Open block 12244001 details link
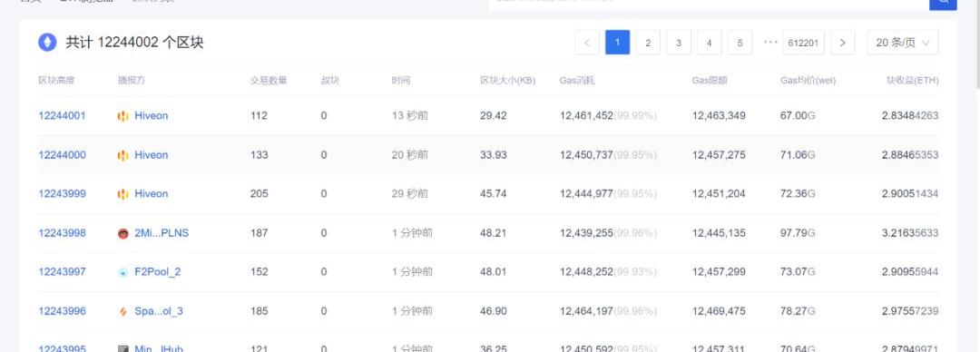980x352 pixels. pyautogui.click(x=62, y=115)
